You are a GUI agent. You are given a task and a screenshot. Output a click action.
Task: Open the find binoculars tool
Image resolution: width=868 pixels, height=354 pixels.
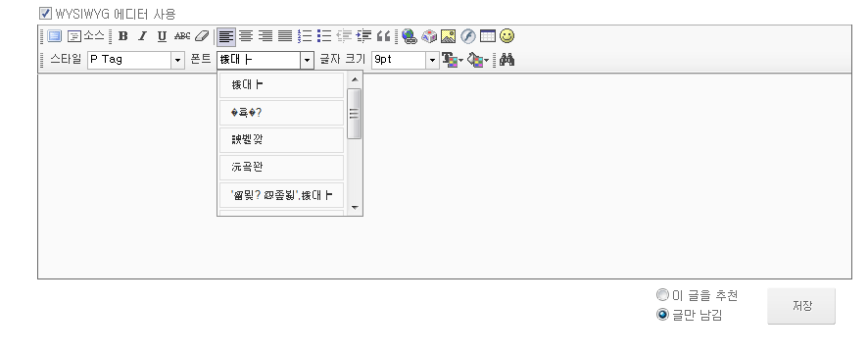coord(506,60)
